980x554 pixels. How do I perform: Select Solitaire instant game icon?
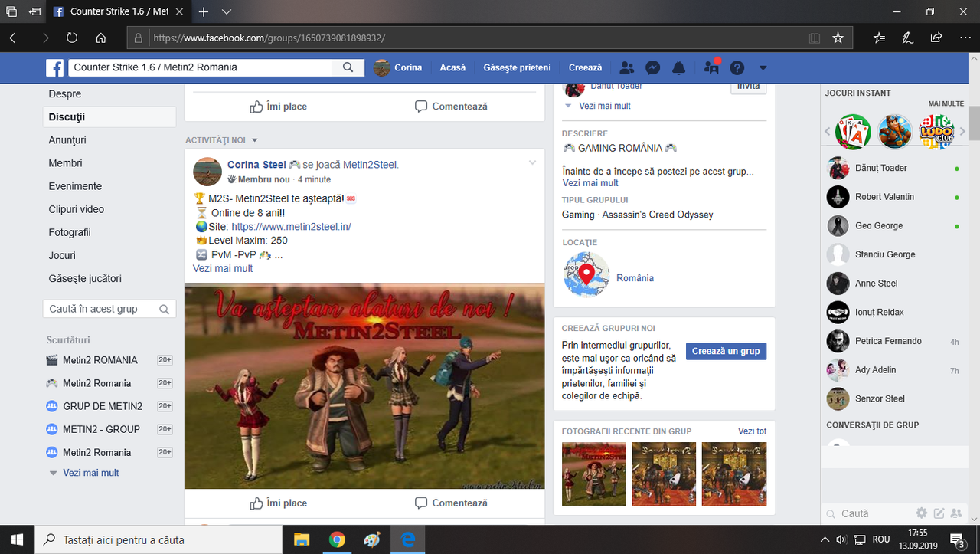(853, 132)
